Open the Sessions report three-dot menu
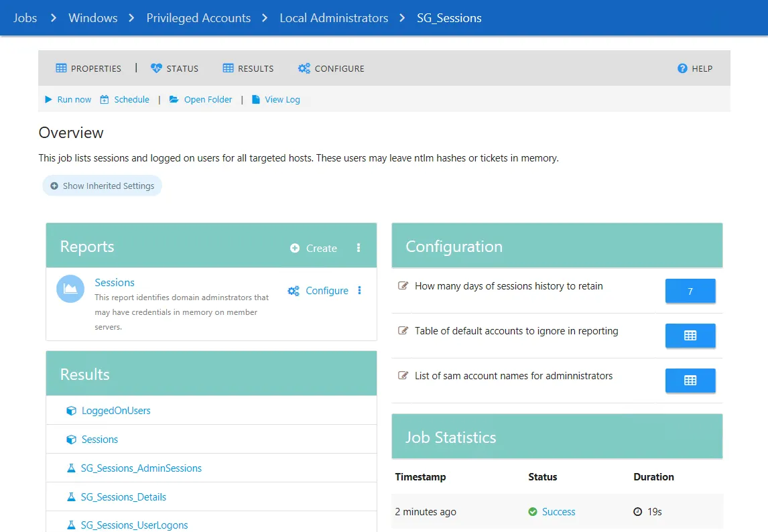768x532 pixels. coord(359,291)
